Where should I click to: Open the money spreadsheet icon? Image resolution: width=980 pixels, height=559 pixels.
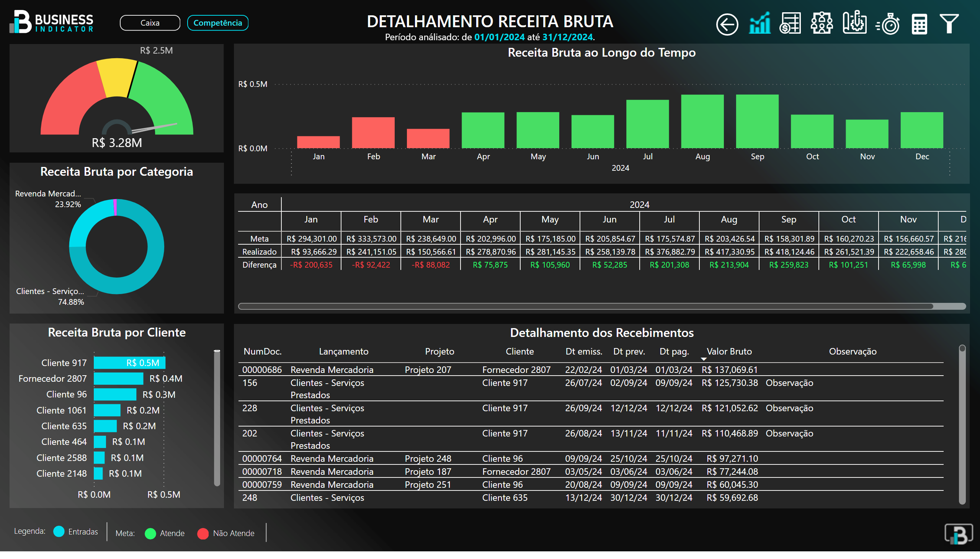790,23
